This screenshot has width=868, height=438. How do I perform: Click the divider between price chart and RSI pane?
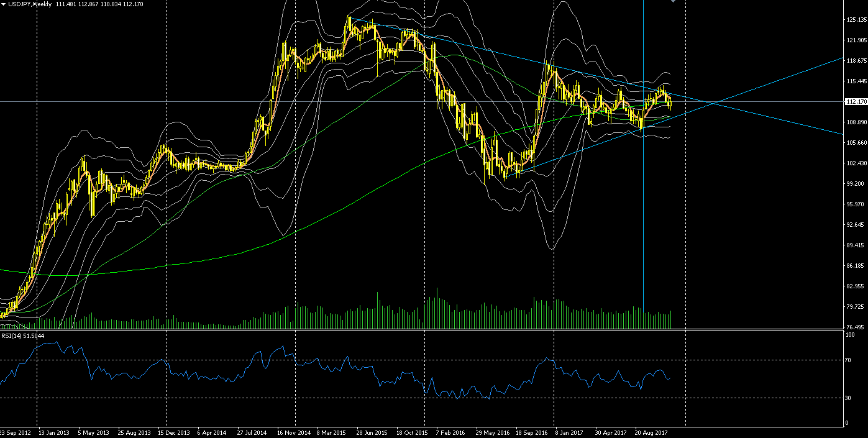tap(423, 330)
